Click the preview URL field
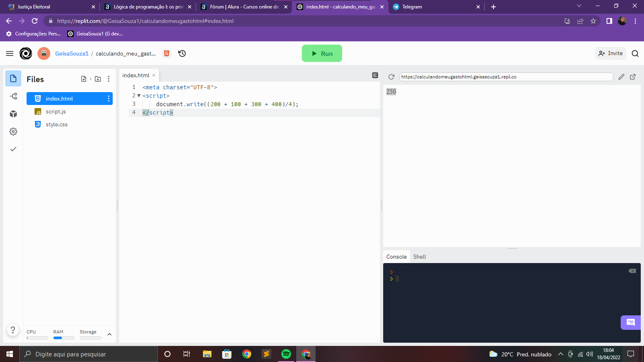644x362 pixels. coord(506,77)
